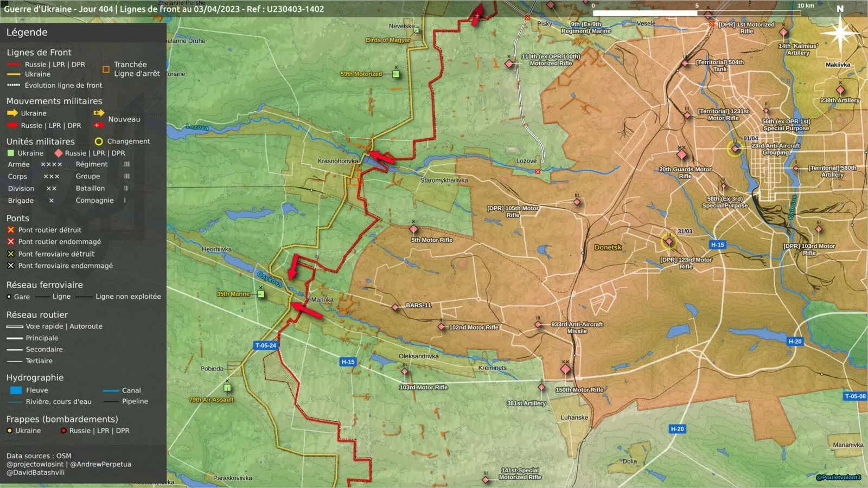The height and width of the screenshot is (488, 868).
Task: Click the 'Heorhiivka' village label
Action: point(216,249)
